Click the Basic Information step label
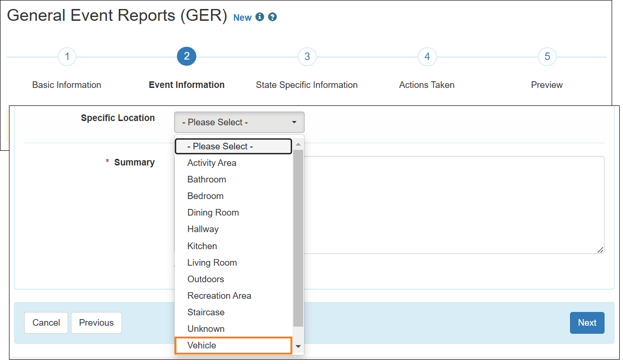The width and height of the screenshot is (623, 364). (x=67, y=85)
